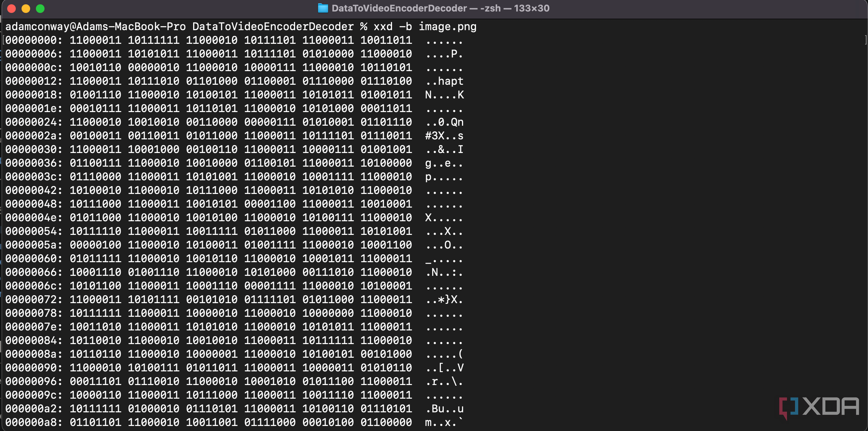
Task: Click first byte 11000011 of row 00000000
Action: pos(95,40)
